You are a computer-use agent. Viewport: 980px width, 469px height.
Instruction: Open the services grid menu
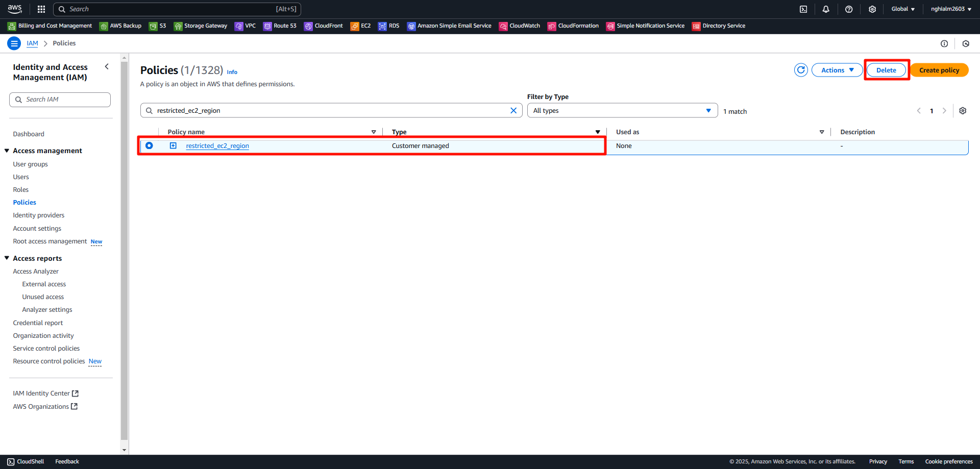pyautogui.click(x=41, y=9)
